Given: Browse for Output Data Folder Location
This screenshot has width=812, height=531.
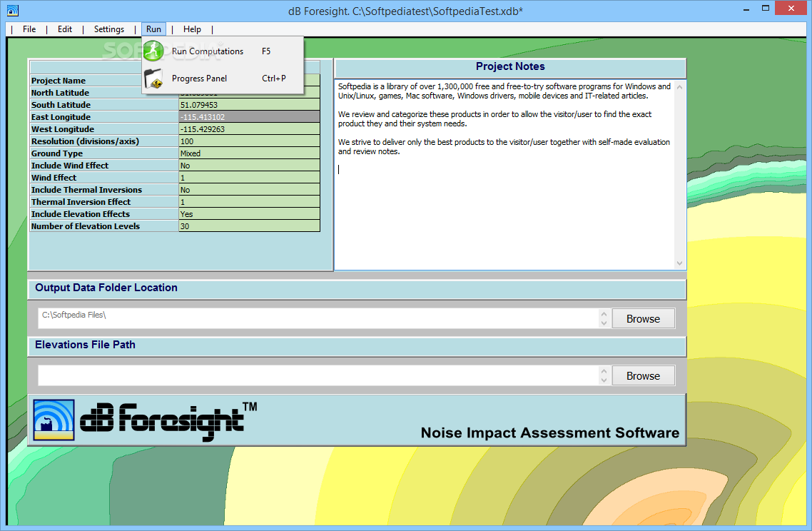Looking at the screenshot, I should [643, 318].
